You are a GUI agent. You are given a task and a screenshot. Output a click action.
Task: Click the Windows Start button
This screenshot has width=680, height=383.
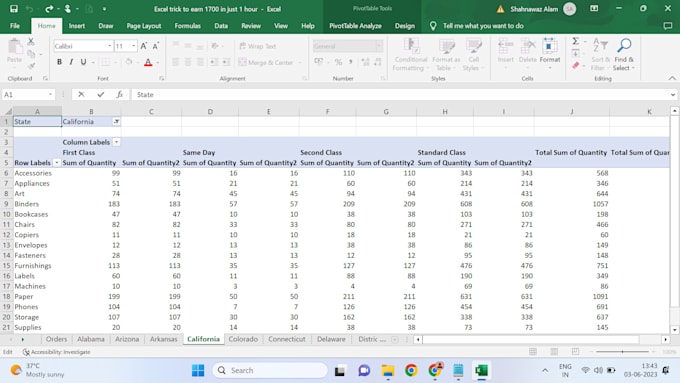point(198,370)
